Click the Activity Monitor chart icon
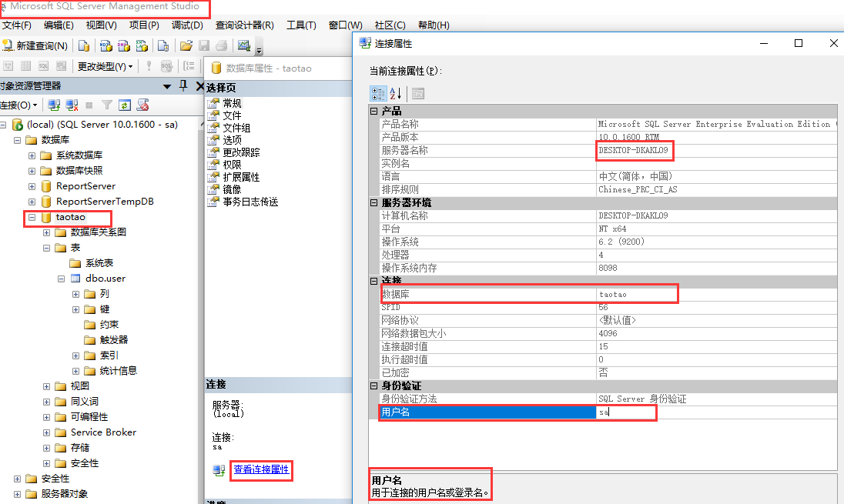844x504 pixels. (x=244, y=45)
